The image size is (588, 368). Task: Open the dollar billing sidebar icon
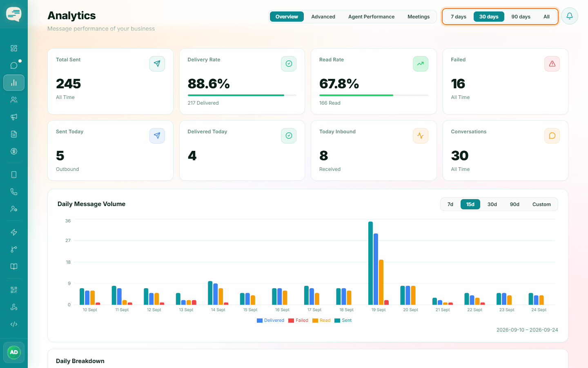pos(14,151)
